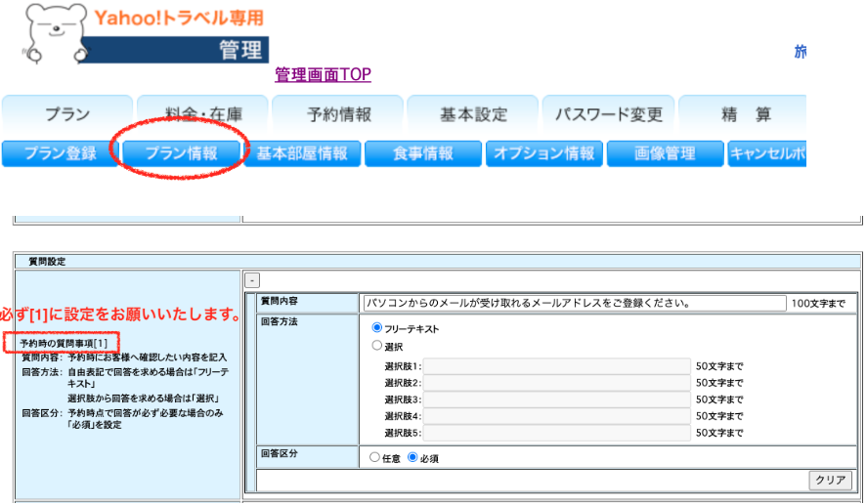Image resolution: width=867 pixels, height=504 pixels.
Task: Select the 選択 answer method radio
Action: [377, 346]
